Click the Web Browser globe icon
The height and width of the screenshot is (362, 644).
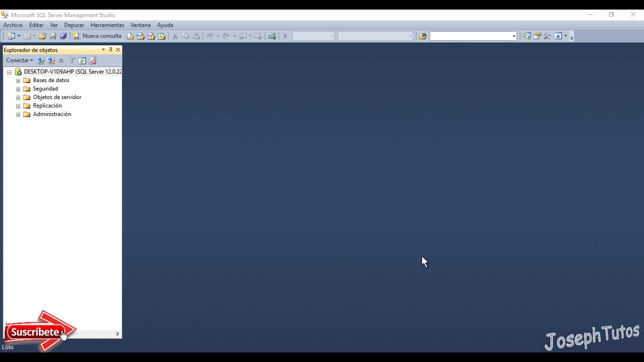tap(558, 36)
